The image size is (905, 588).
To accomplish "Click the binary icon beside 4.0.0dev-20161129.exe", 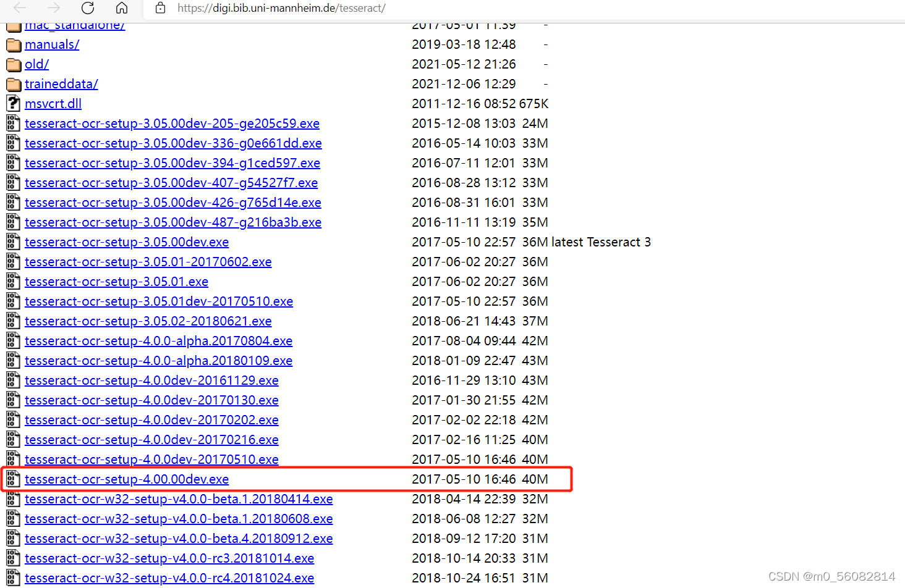I will tap(14, 380).
